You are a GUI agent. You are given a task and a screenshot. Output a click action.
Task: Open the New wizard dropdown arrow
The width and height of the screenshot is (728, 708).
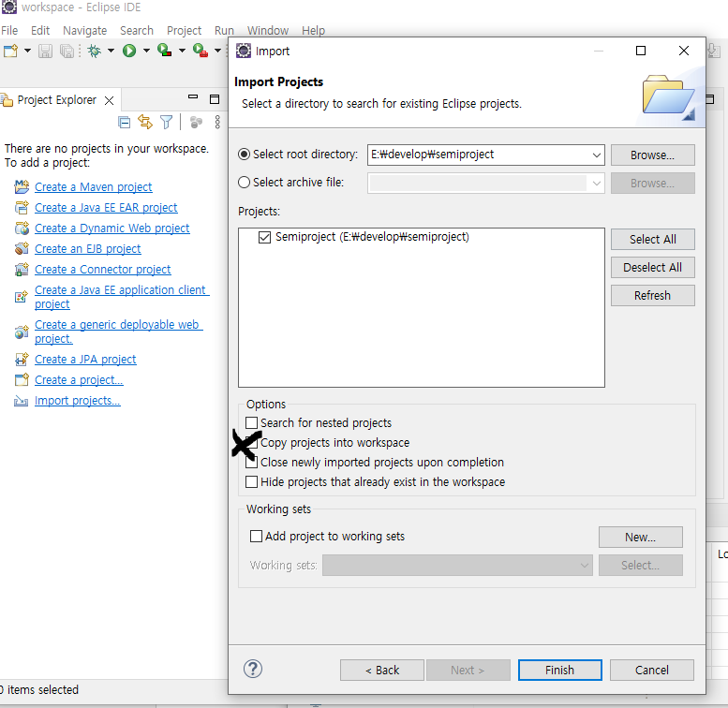coord(27,51)
